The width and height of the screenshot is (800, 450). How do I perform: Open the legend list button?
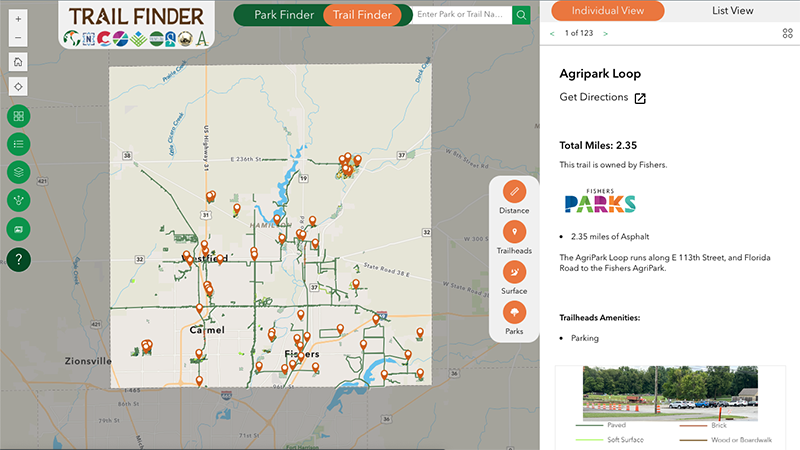pos(19,144)
